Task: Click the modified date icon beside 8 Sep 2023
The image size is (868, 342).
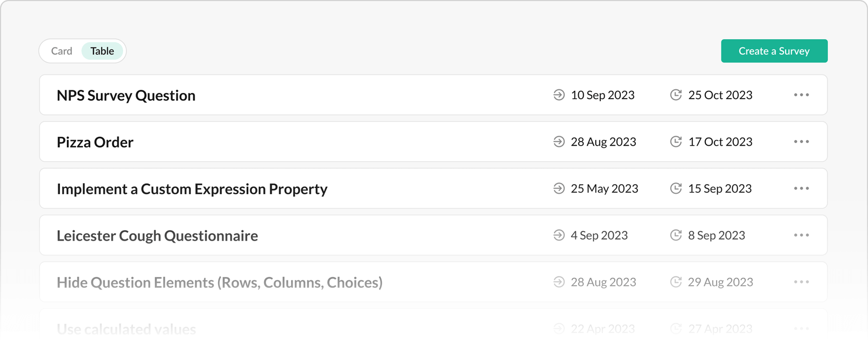Action: (x=676, y=235)
